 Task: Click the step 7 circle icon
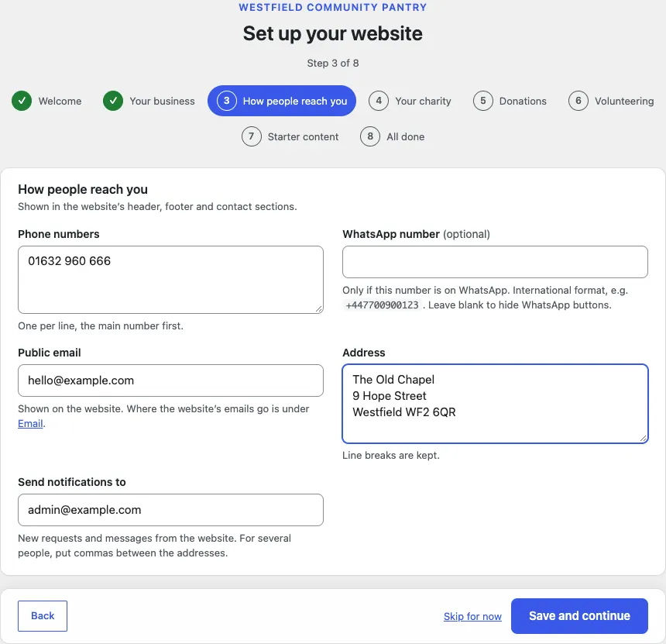point(252,136)
